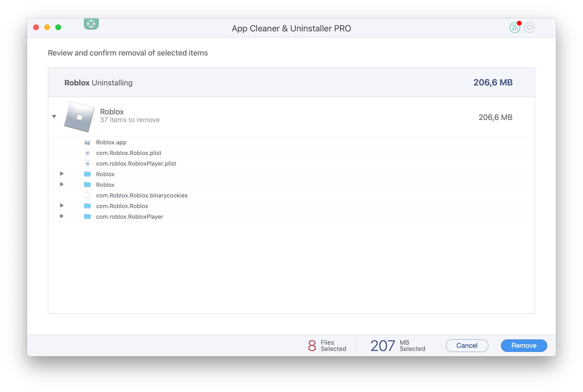
Task: Click the Roblox.app file icon
Action: [87, 142]
